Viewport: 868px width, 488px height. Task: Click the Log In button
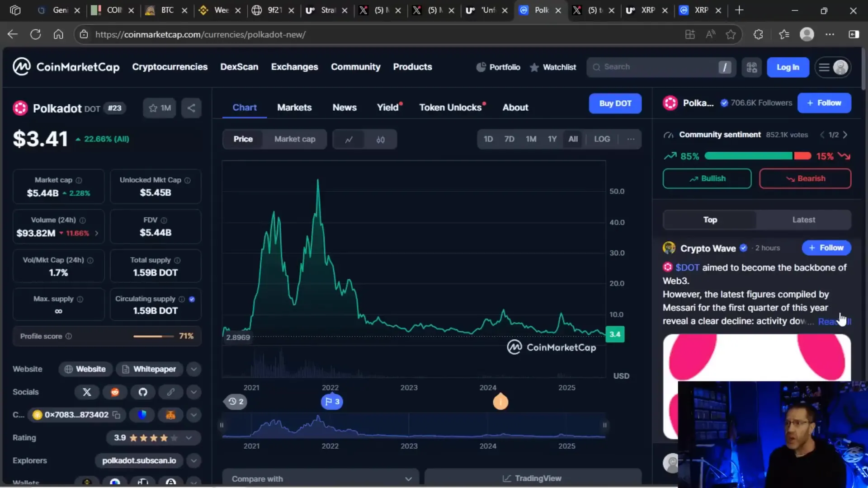coord(788,67)
